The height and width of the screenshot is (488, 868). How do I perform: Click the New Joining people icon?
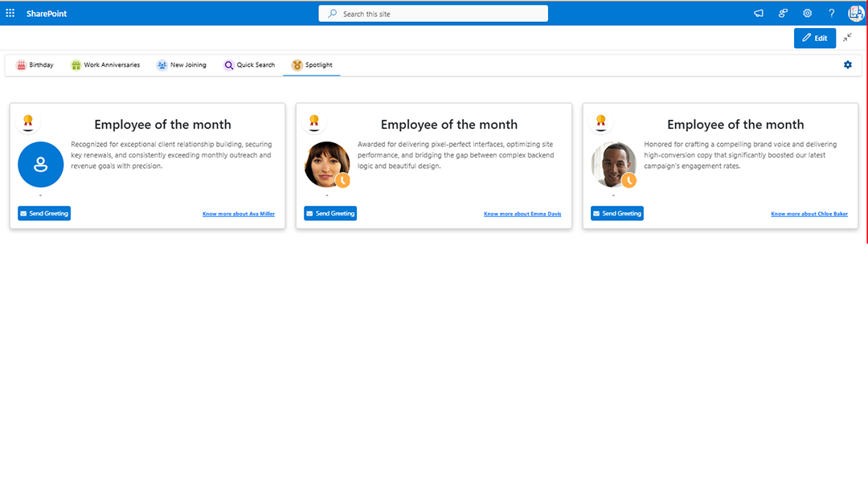161,64
